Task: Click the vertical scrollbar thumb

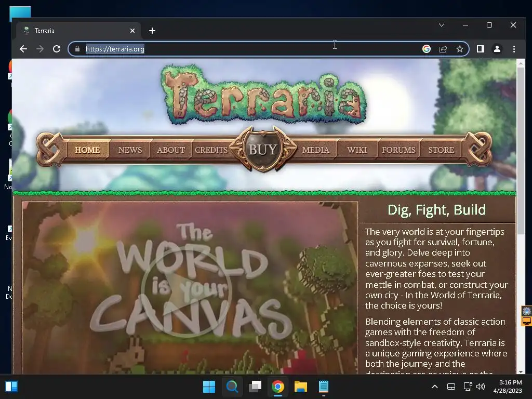Action: point(521,150)
